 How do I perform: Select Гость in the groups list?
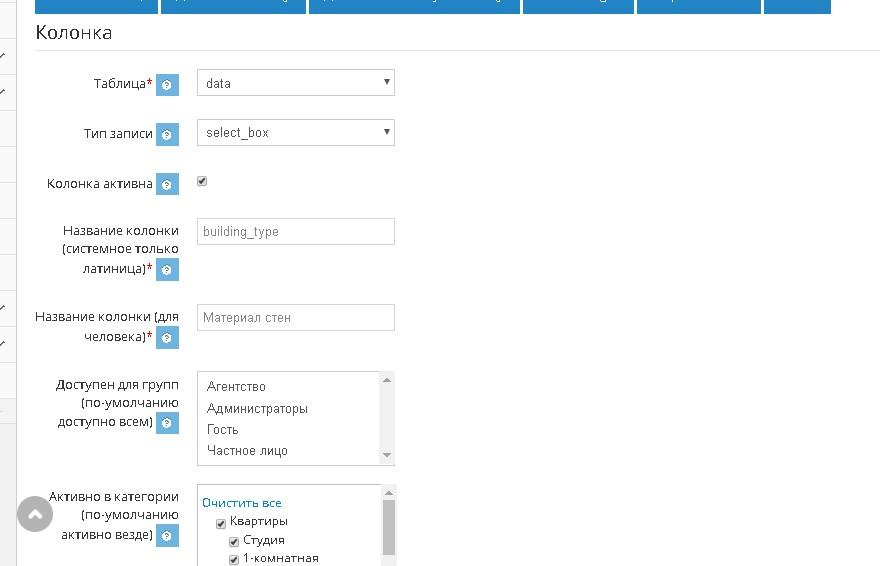pyautogui.click(x=222, y=430)
